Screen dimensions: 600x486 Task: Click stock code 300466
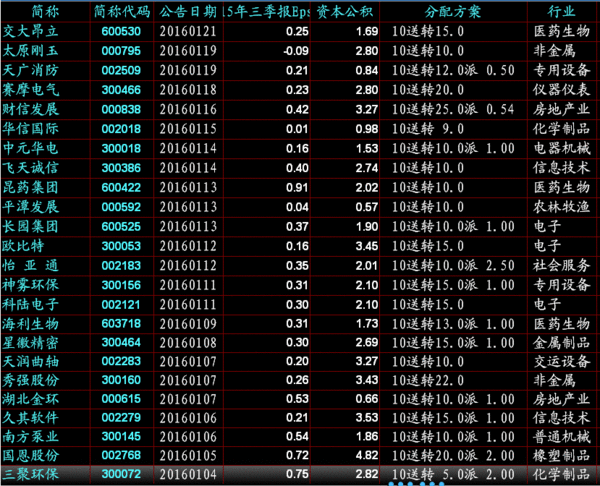point(121,90)
